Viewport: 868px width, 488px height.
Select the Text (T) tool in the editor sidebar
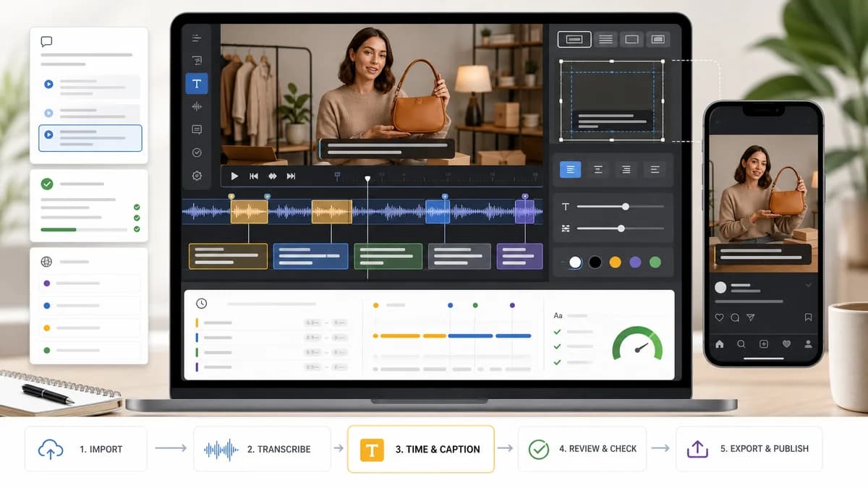click(x=197, y=83)
